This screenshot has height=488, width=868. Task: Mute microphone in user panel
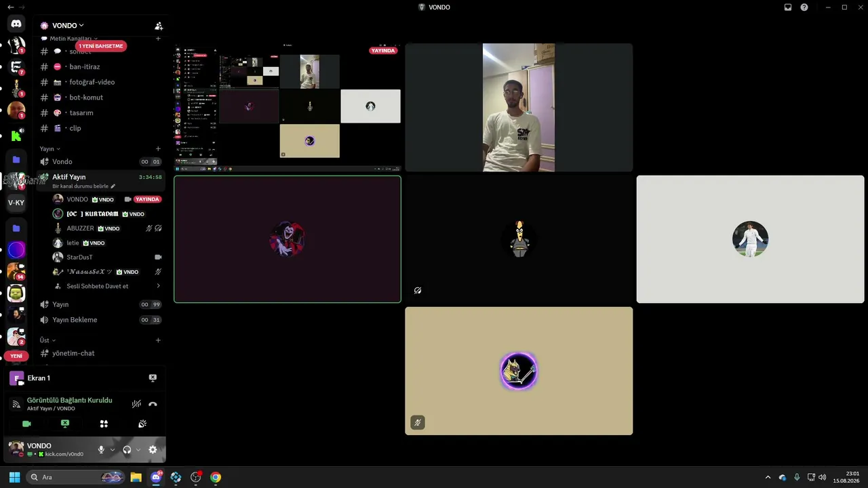coord(101,449)
